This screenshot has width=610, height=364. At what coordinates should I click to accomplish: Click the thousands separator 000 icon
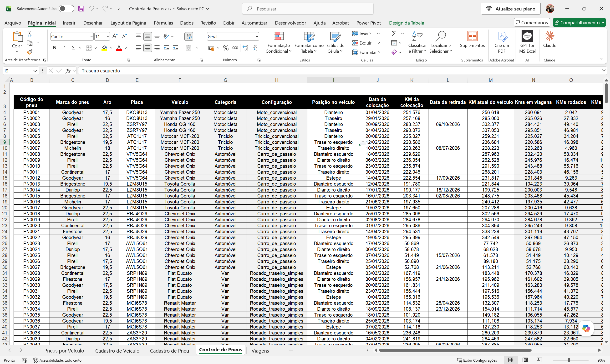point(235,48)
